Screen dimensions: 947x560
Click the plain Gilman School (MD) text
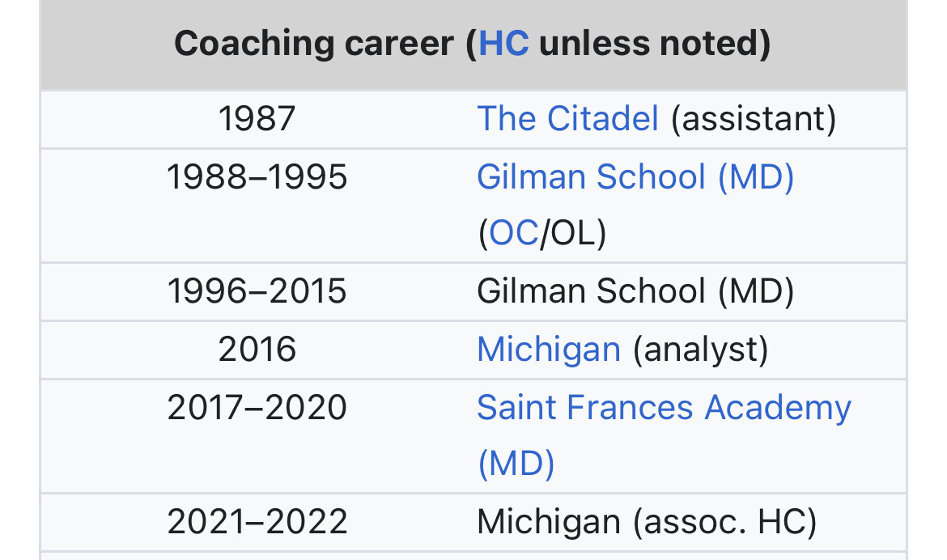click(635, 291)
